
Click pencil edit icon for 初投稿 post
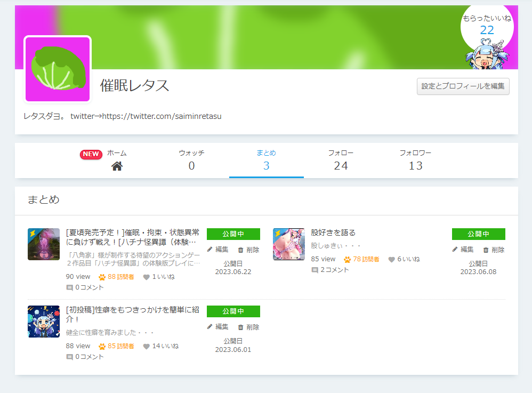(x=209, y=327)
